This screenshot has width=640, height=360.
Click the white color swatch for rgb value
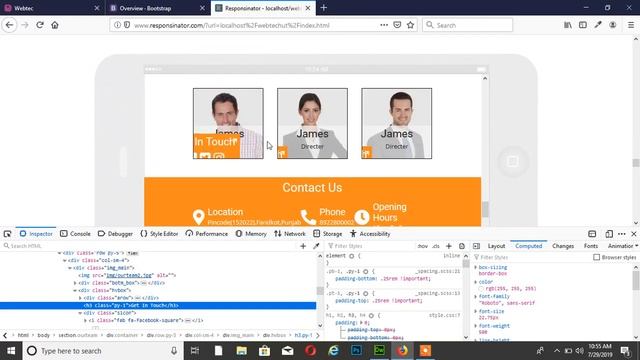[481, 289]
